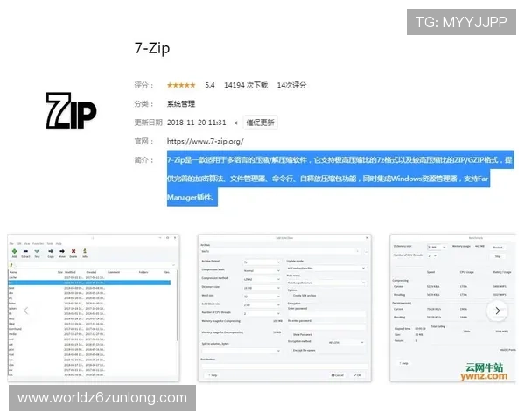
Task: Click Restart button in Benchmark screenshot
Action: pos(498,247)
